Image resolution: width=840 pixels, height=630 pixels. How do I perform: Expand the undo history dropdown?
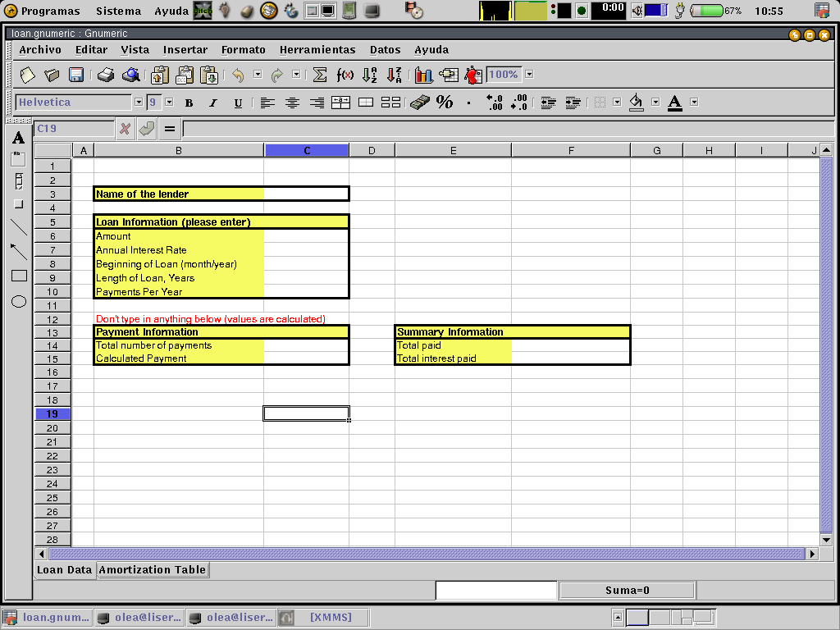click(x=258, y=74)
